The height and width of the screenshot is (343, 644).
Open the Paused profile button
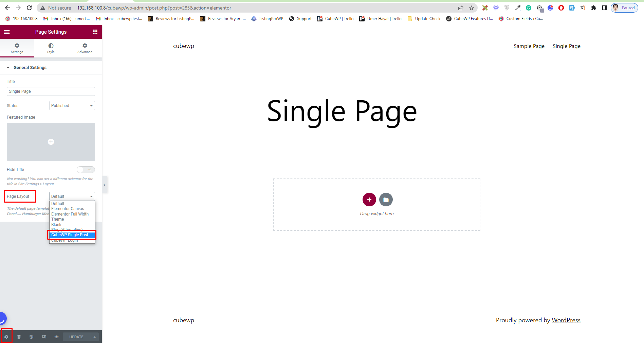[x=624, y=8]
